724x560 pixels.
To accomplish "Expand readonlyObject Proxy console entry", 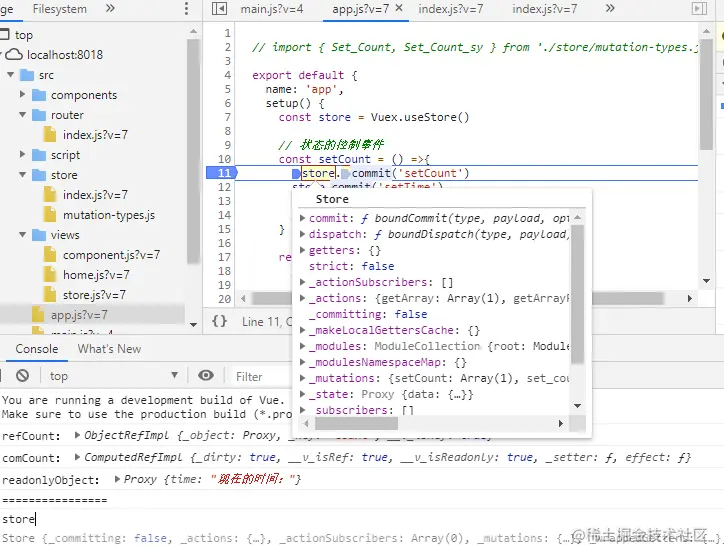I will click(117, 479).
